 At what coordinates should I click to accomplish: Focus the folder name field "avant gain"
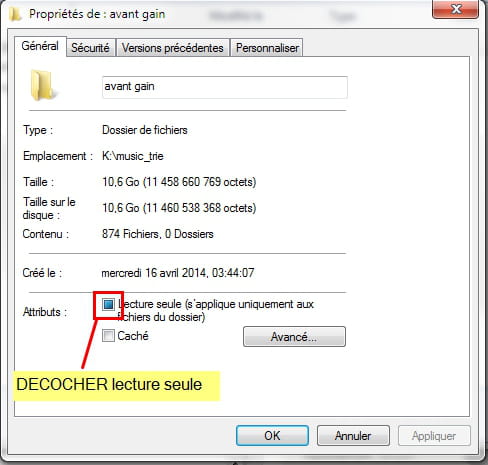(225, 87)
